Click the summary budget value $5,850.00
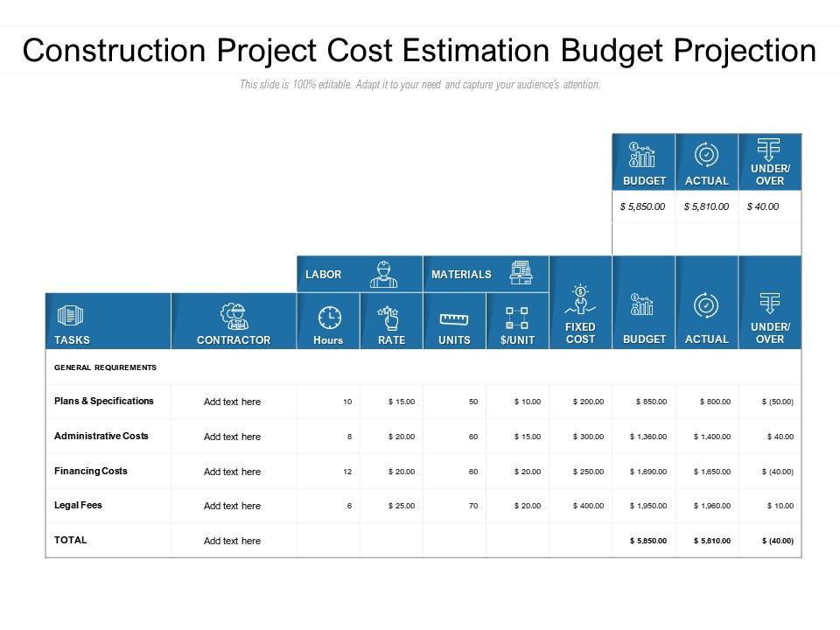The height and width of the screenshot is (630, 840). pyautogui.click(x=642, y=206)
